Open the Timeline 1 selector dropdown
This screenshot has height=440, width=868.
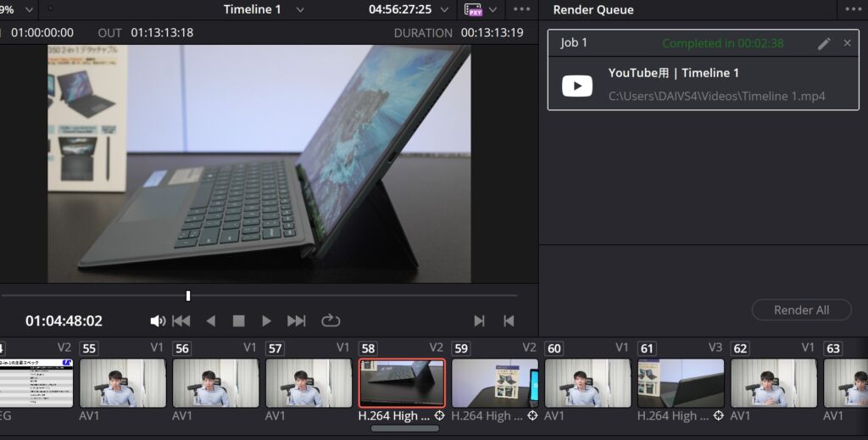300,9
